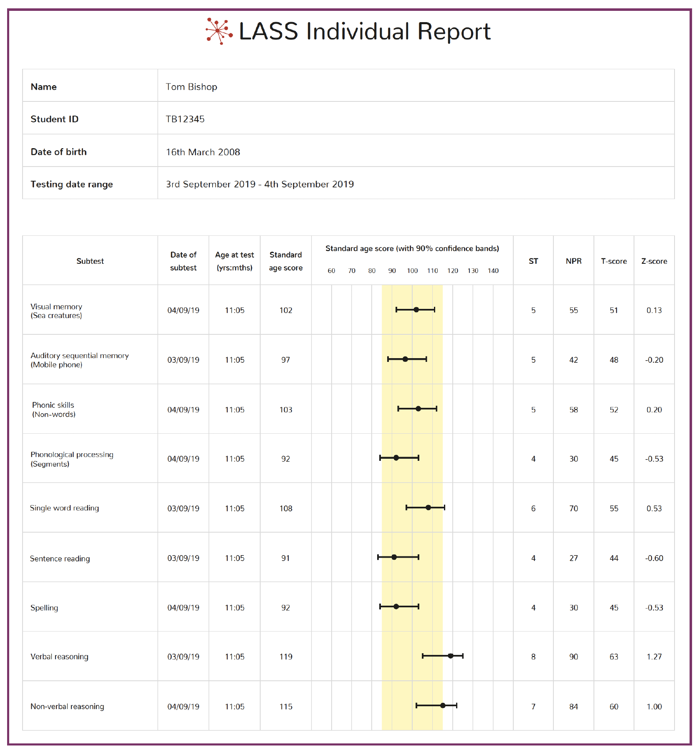Click the Student ID label
Screen dimensions: 700x753
[54, 119]
